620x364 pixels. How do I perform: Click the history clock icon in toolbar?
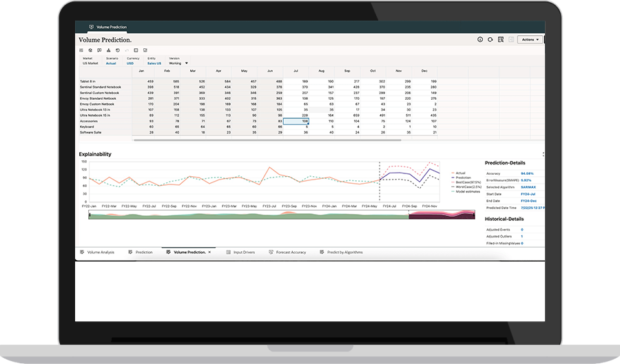118,50
